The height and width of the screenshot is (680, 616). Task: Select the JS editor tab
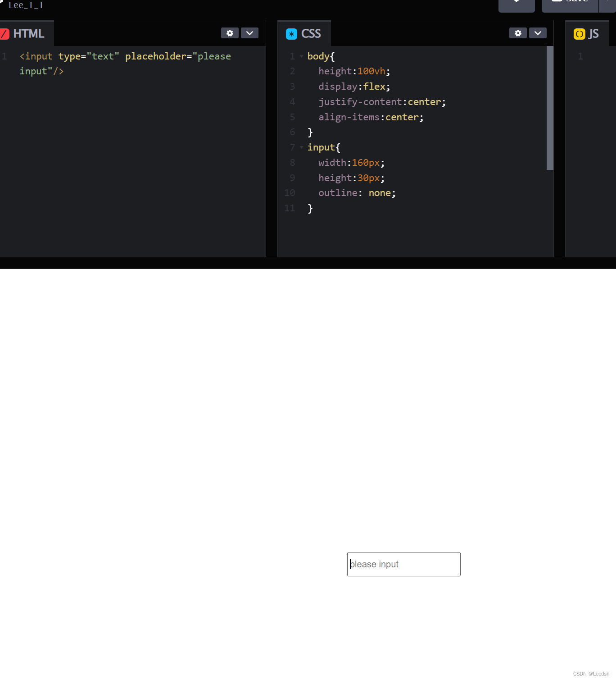tap(587, 33)
